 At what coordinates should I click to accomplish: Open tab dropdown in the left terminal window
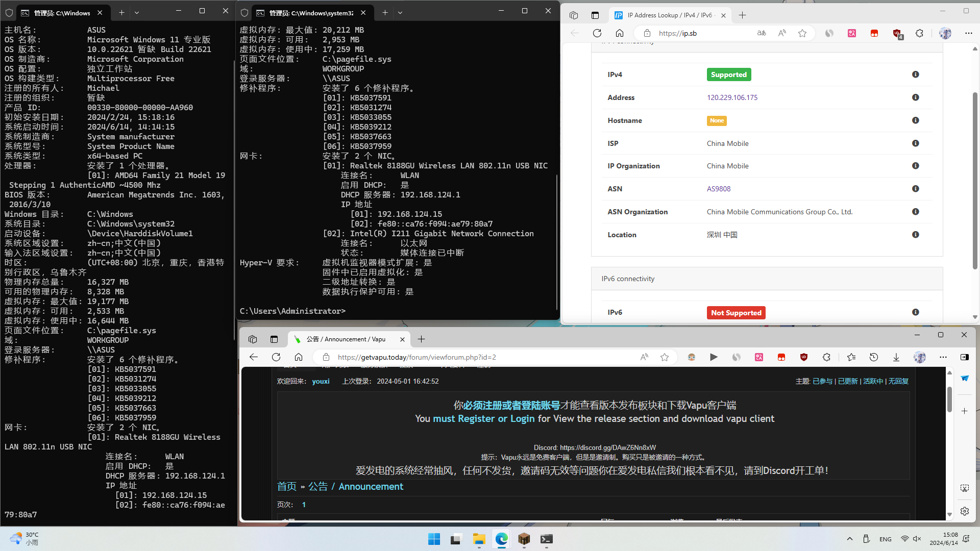[x=137, y=13]
